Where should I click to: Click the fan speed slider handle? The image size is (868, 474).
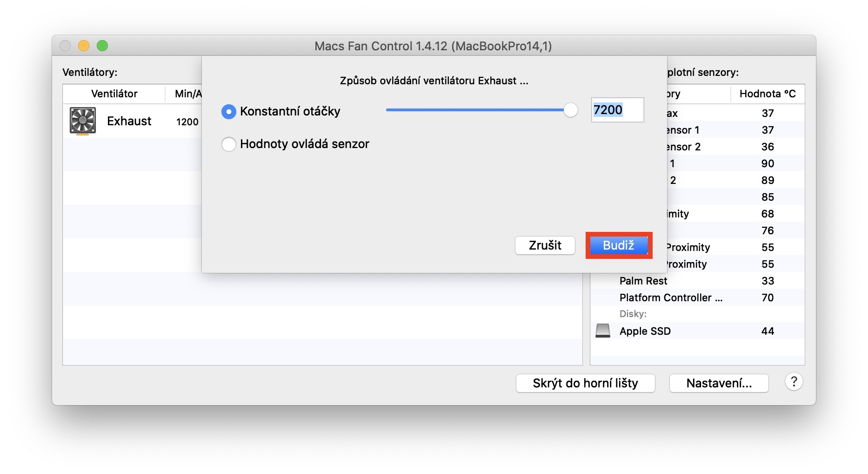point(570,110)
